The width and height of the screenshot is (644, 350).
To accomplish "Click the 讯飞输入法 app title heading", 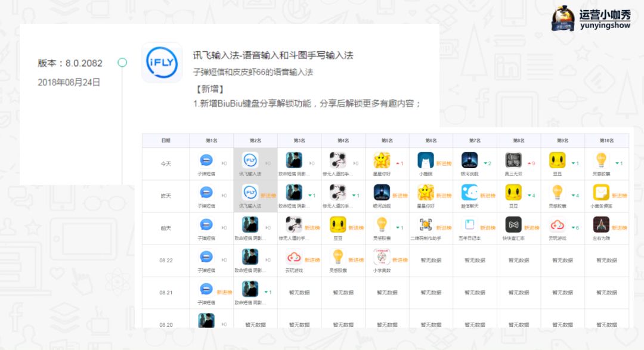I will (x=273, y=55).
